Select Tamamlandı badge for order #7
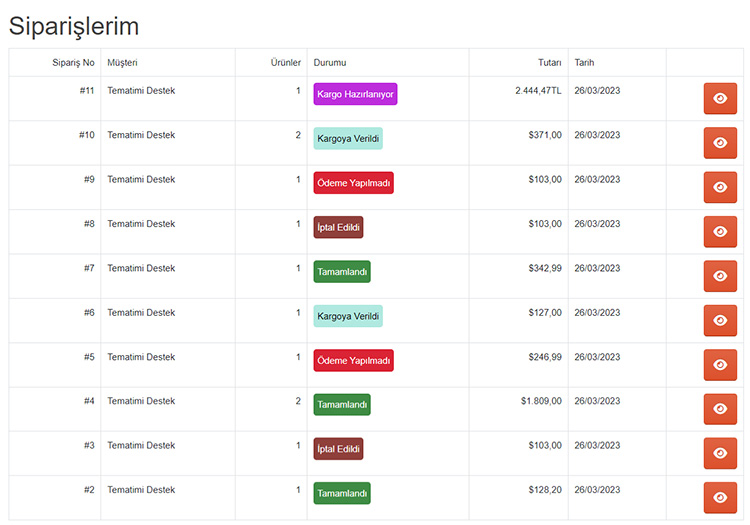The image size is (750, 525). tap(342, 272)
